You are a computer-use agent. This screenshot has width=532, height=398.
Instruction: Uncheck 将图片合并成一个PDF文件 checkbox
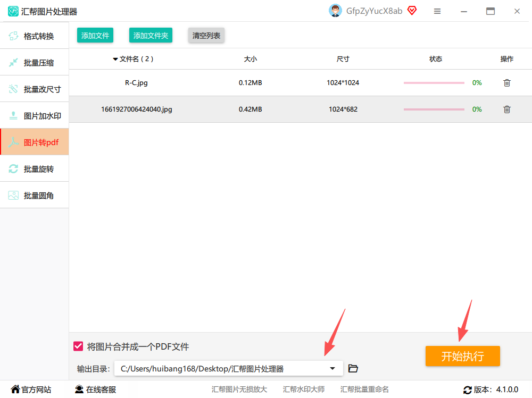click(x=78, y=346)
